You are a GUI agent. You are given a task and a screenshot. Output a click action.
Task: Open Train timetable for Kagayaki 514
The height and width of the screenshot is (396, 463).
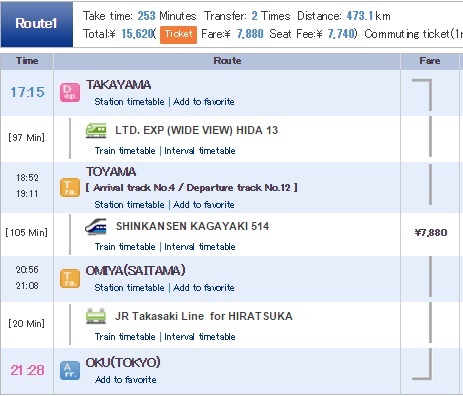(x=125, y=247)
